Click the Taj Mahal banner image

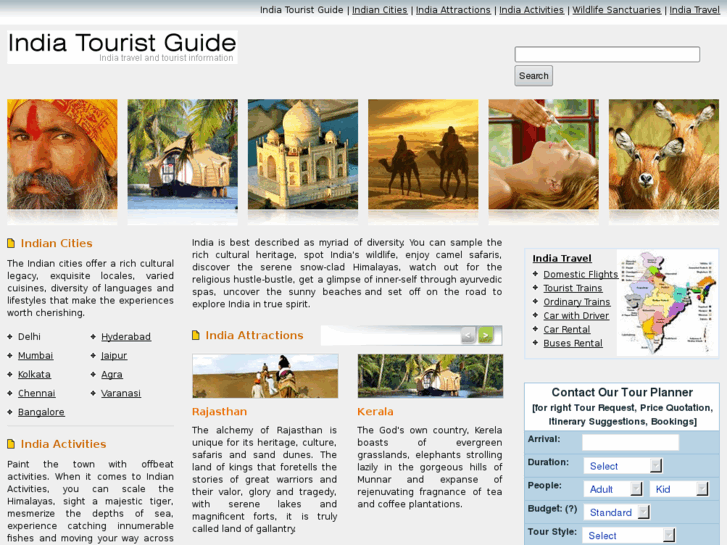[303, 154]
